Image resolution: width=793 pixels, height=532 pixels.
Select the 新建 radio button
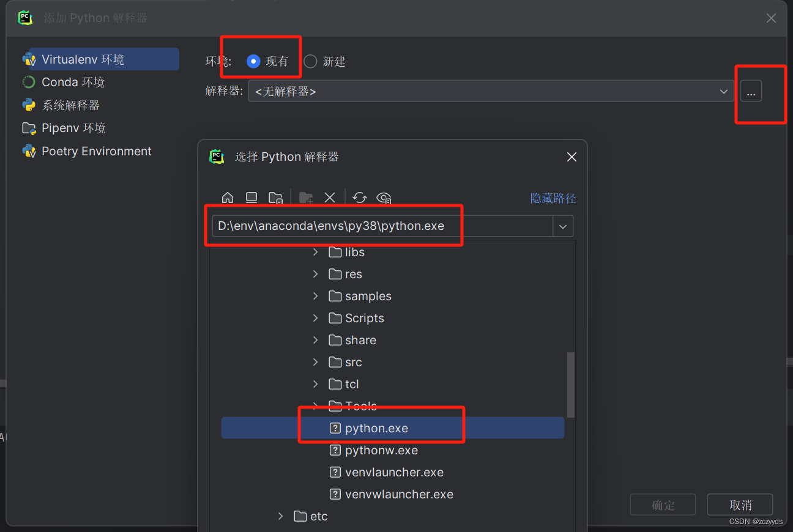click(x=310, y=61)
